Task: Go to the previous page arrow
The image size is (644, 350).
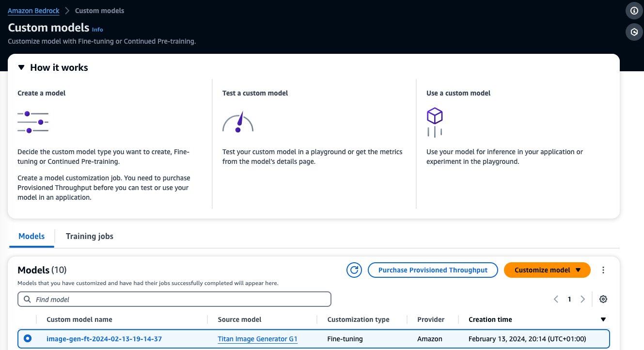Action: coord(556,299)
